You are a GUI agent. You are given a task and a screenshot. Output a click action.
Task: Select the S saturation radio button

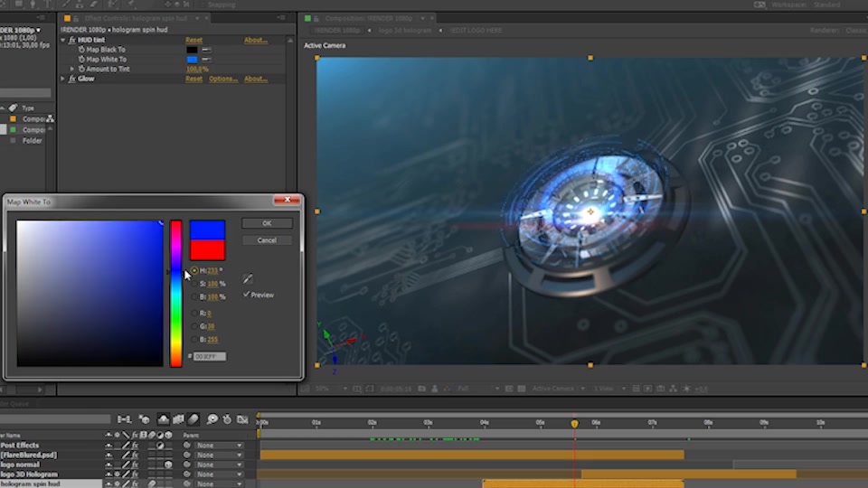point(194,284)
